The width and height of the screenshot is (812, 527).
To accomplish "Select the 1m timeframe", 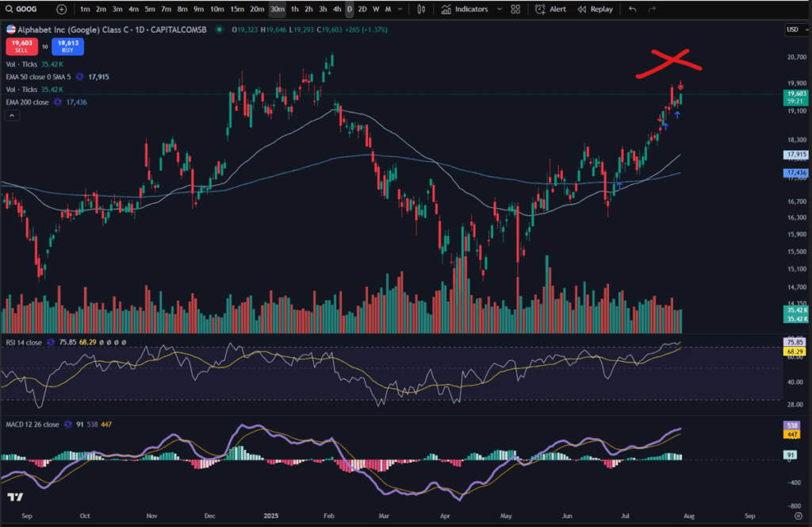I will click(85, 10).
